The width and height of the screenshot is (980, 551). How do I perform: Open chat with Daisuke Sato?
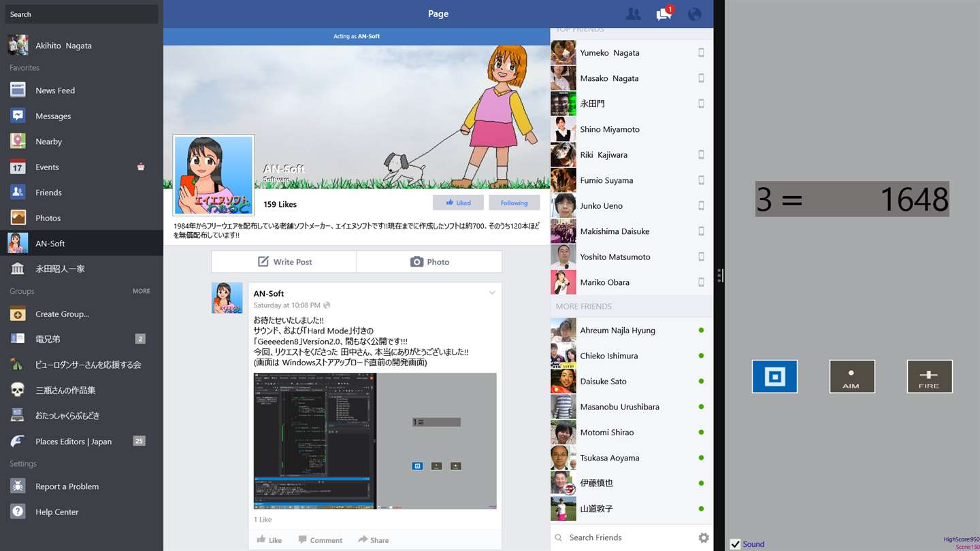pos(632,382)
